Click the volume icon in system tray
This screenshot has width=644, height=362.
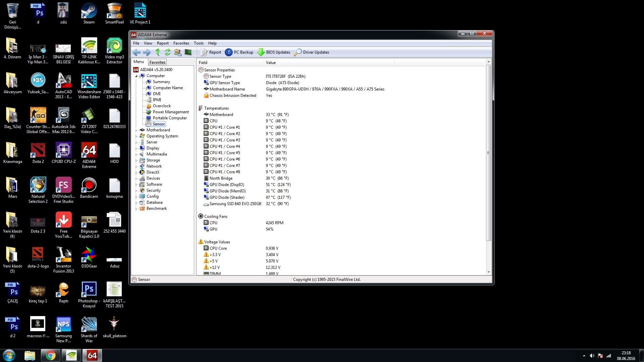592,356
